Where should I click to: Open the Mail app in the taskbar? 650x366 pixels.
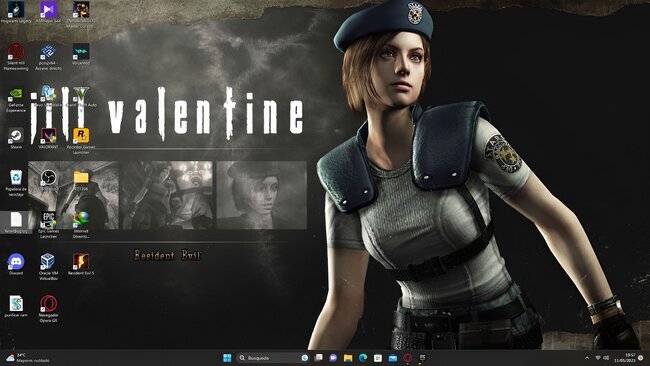tap(393, 358)
